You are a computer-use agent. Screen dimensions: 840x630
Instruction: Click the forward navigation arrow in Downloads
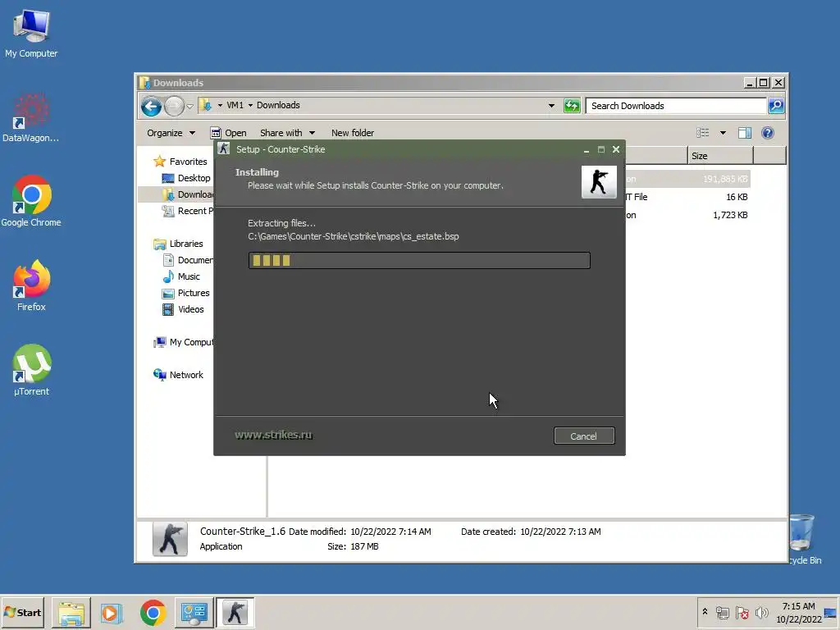[x=174, y=106]
